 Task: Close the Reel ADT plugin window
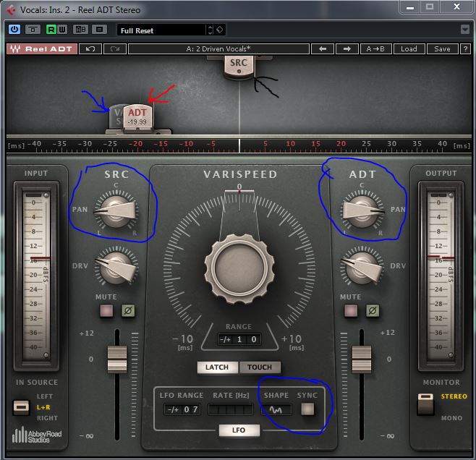tap(456, 7)
